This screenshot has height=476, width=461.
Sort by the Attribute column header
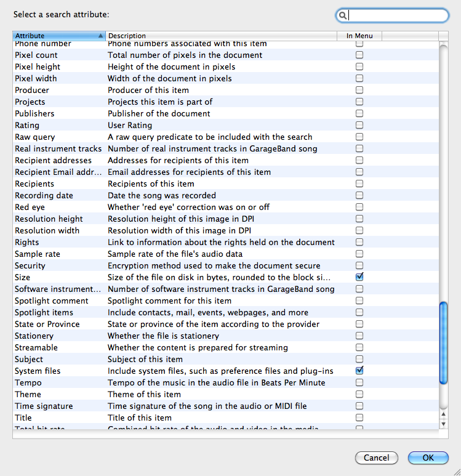[x=59, y=36]
